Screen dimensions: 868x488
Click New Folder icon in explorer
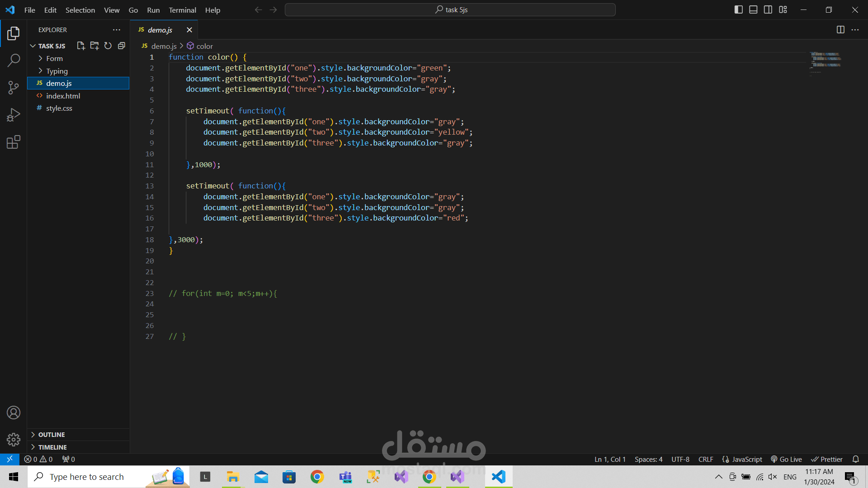coord(94,46)
